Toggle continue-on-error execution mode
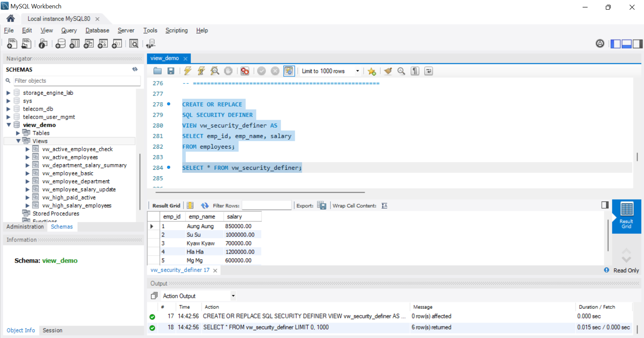 tap(245, 71)
